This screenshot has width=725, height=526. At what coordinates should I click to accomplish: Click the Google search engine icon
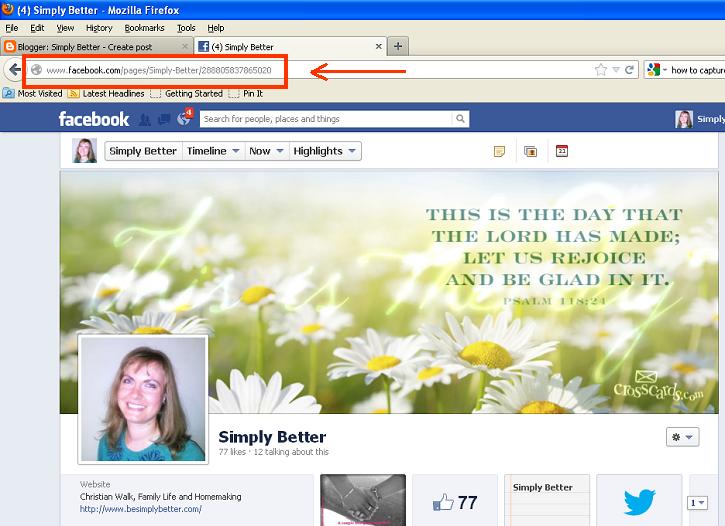[654, 70]
